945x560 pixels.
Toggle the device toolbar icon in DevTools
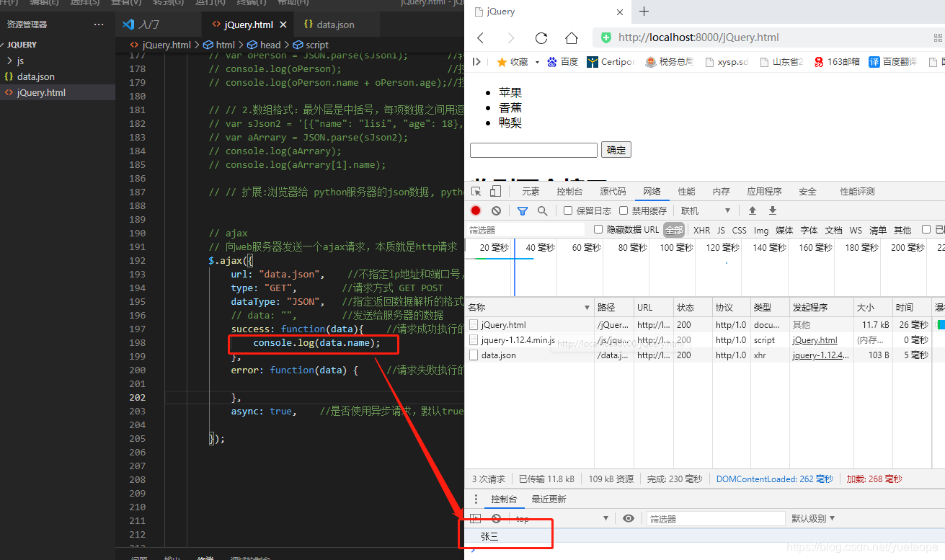495,191
